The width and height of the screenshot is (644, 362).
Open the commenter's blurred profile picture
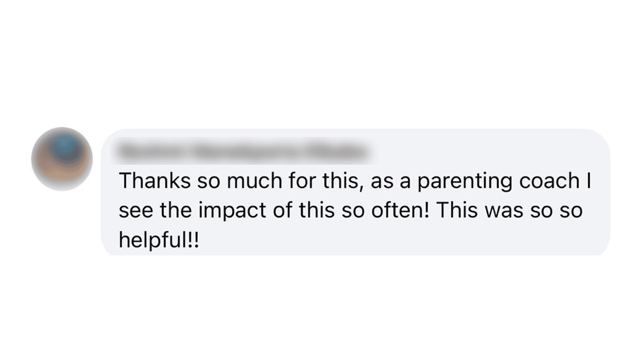(x=62, y=159)
